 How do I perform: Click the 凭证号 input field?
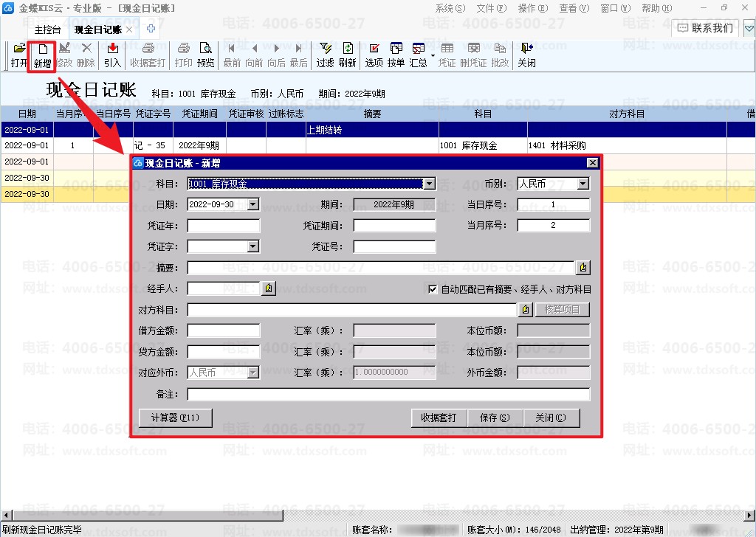click(394, 246)
